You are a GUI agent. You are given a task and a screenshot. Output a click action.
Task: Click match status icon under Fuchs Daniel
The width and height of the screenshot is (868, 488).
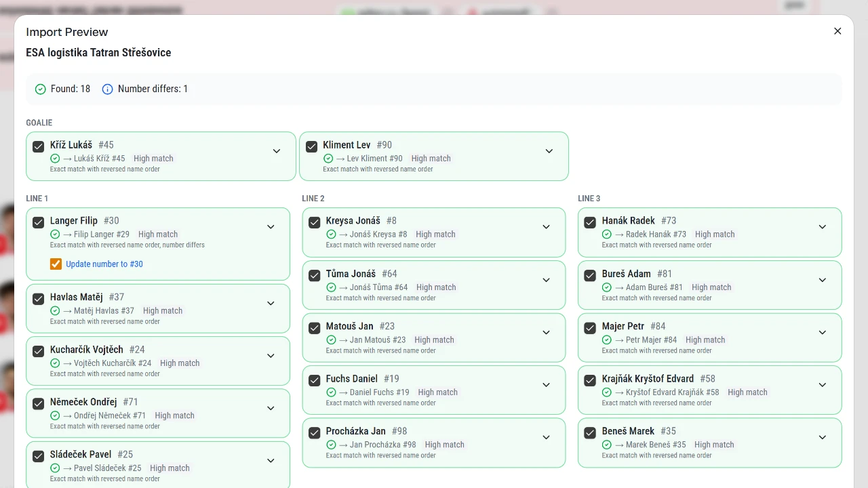click(331, 392)
